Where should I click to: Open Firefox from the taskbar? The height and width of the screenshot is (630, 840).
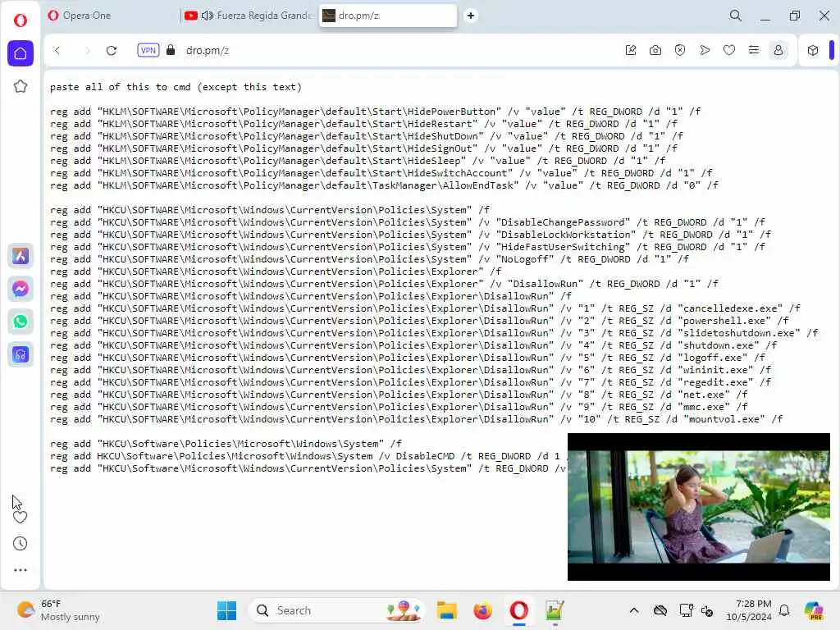482,610
